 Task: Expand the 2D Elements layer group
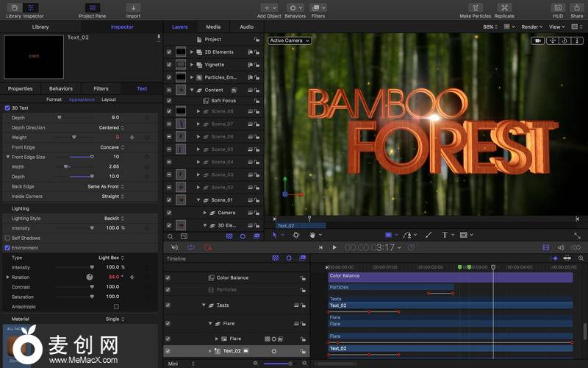click(192, 52)
